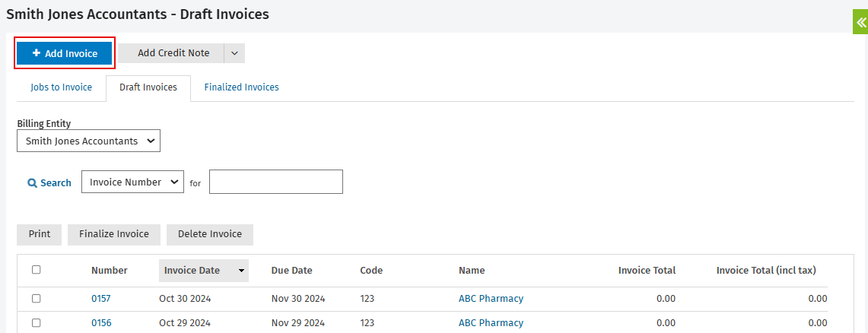Click the Print button

[40, 234]
